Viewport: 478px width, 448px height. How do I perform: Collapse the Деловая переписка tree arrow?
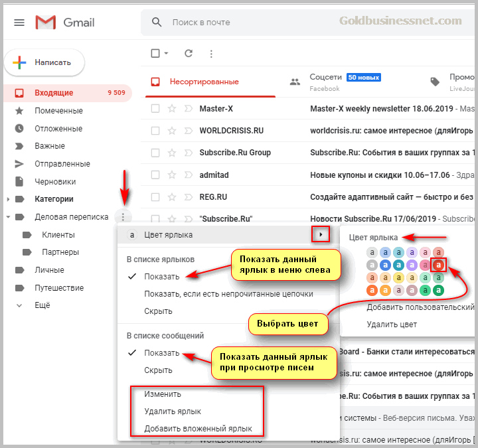coord(8,217)
